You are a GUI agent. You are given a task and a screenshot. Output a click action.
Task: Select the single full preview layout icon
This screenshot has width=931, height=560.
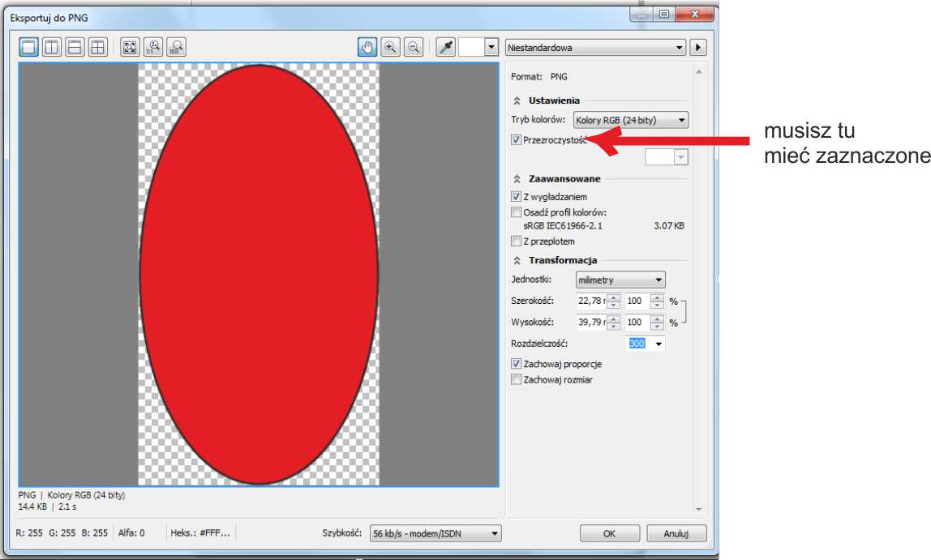pos(29,48)
